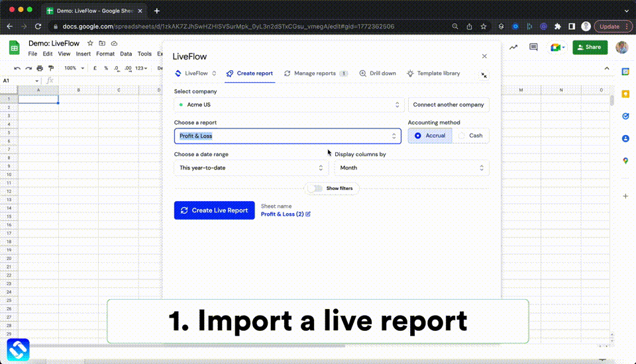
Task: Open the Insert menu
Action: (x=83, y=54)
